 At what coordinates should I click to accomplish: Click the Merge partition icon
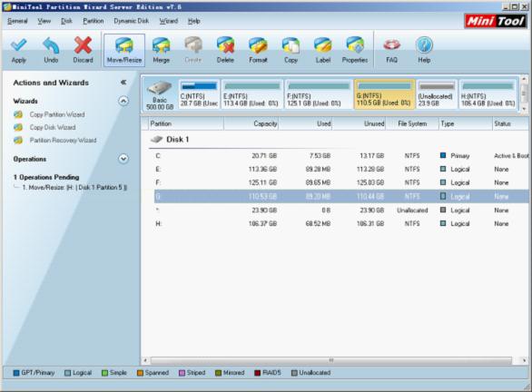162,45
